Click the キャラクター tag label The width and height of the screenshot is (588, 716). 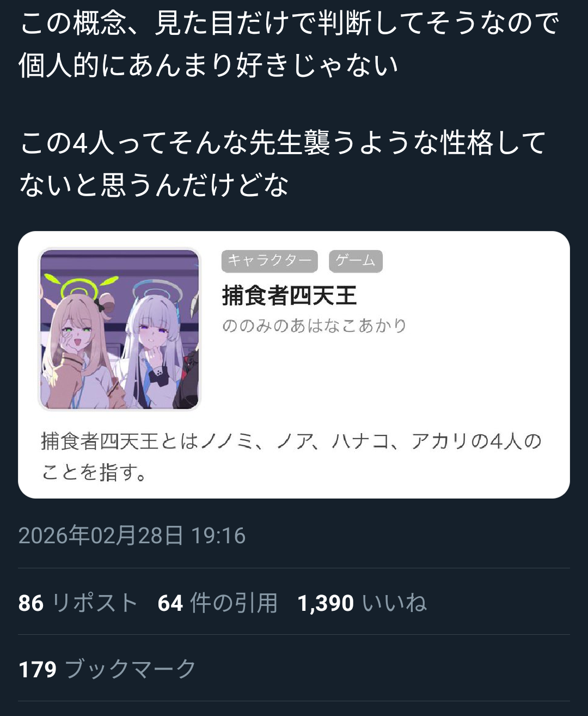point(269,261)
